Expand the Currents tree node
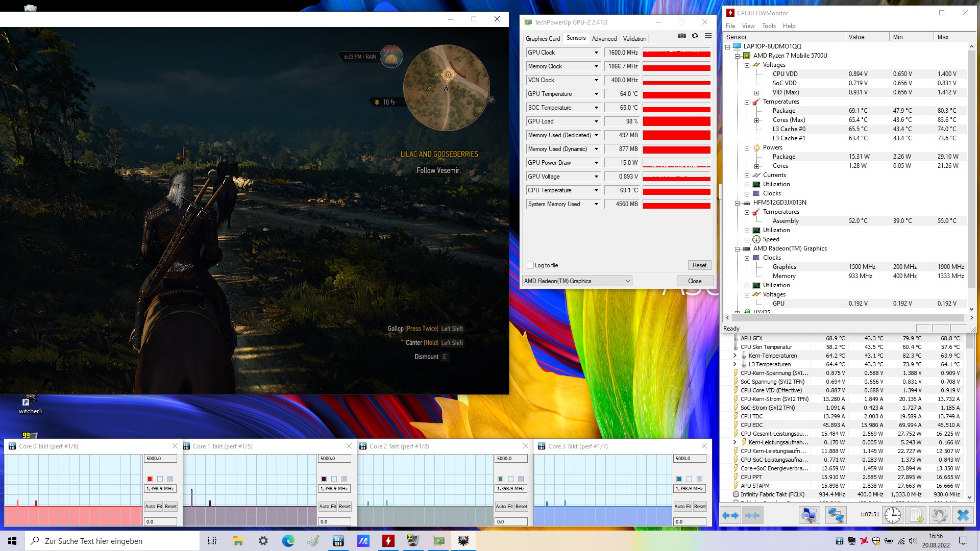The height and width of the screenshot is (551, 980). click(747, 176)
